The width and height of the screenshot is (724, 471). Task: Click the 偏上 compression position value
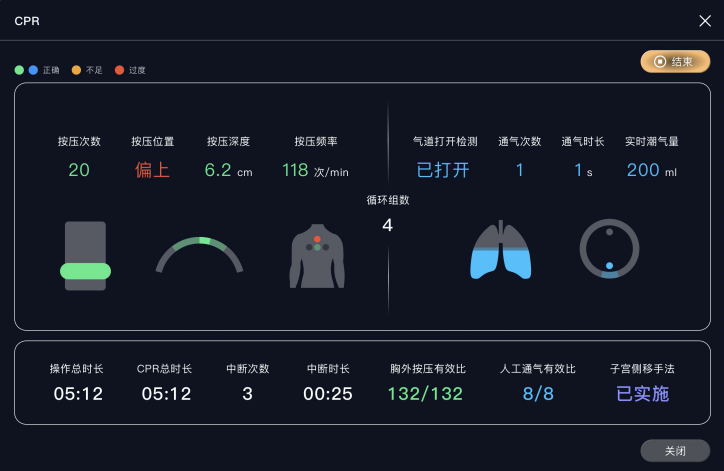[152, 170]
